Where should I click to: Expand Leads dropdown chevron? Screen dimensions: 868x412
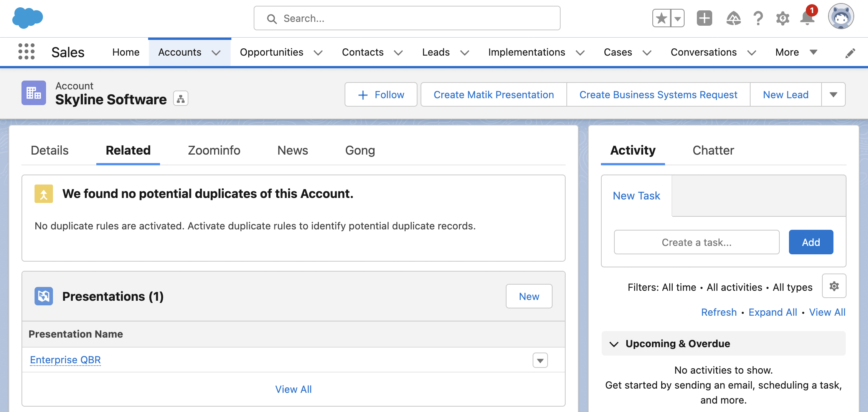pos(464,53)
